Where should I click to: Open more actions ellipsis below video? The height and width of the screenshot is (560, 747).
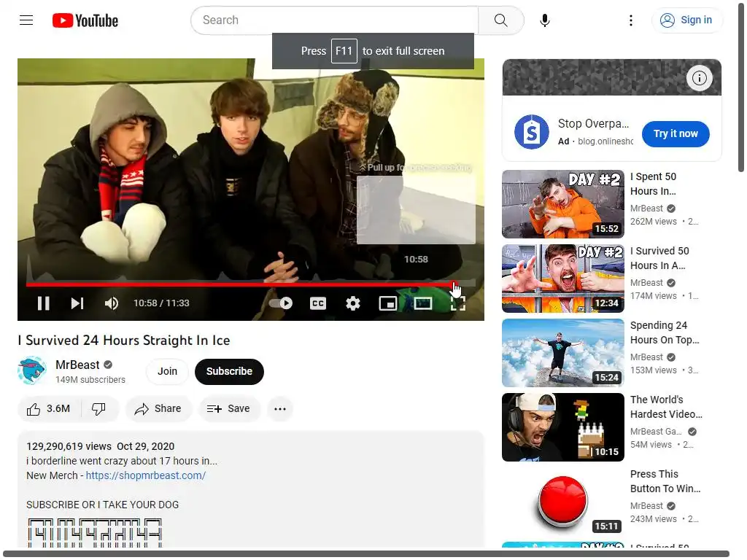[x=280, y=408]
